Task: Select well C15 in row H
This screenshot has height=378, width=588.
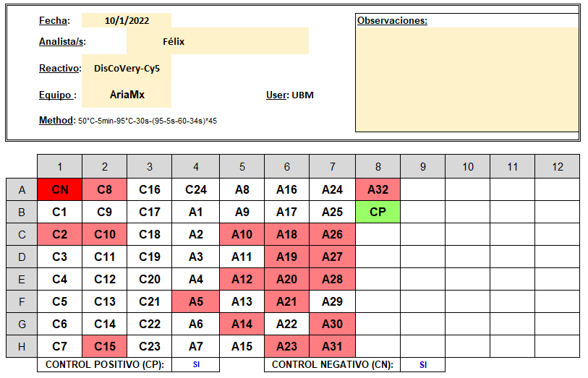Action: click(x=105, y=346)
